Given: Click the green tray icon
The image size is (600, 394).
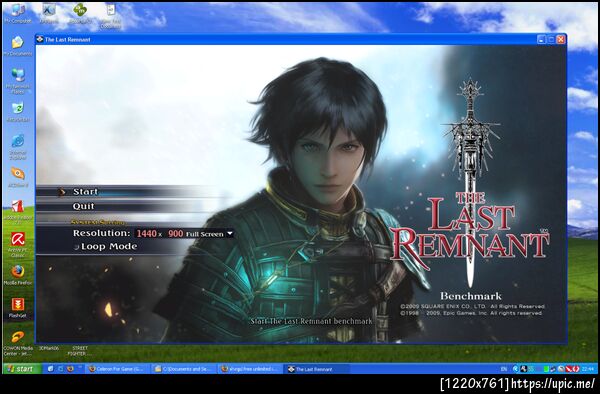Looking at the screenshot, I should pyautogui.click(x=546, y=369).
